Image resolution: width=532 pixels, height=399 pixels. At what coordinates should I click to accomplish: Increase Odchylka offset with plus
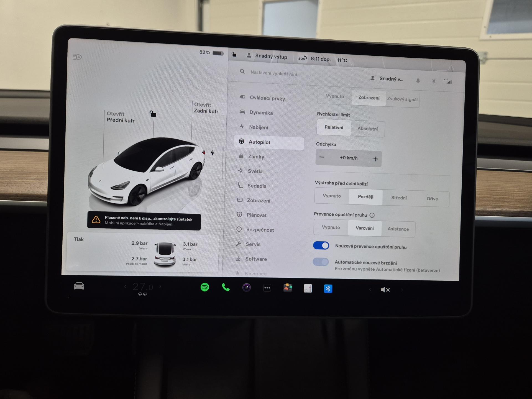tap(375, 159)
